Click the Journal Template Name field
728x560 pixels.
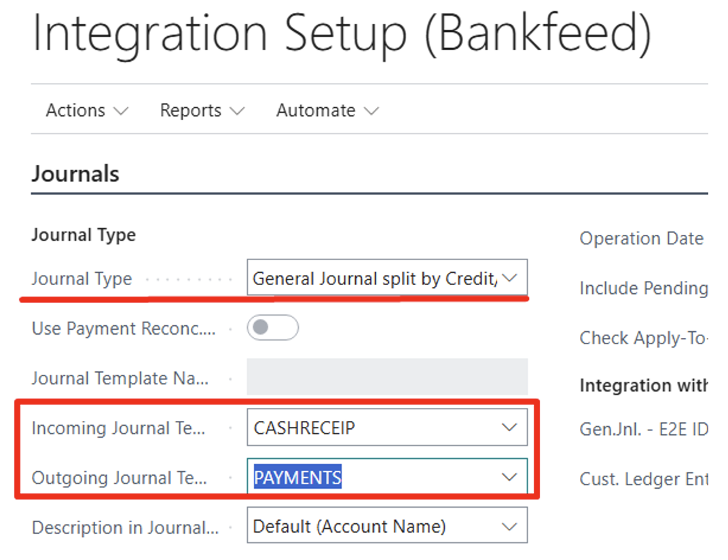387,377
